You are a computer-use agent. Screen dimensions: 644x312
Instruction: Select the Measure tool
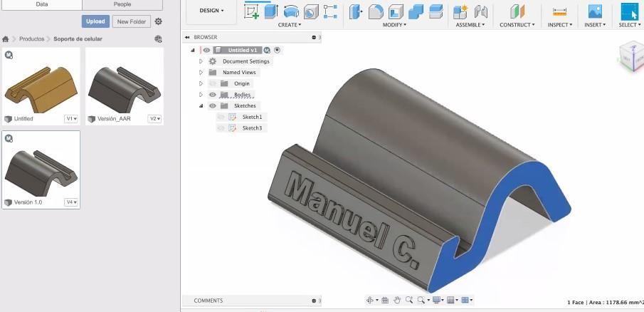[559, 11]
